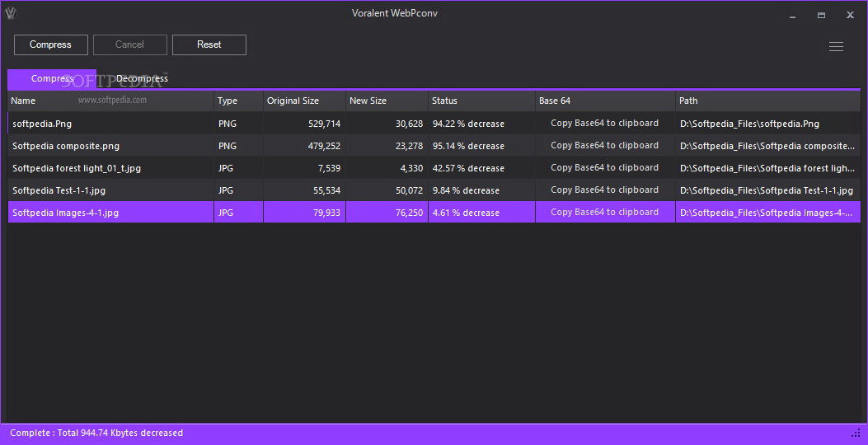Screen dimensions: 868x445
Task: Copy Base64 for Softpedia composite.png
Action: coord(604,146)
